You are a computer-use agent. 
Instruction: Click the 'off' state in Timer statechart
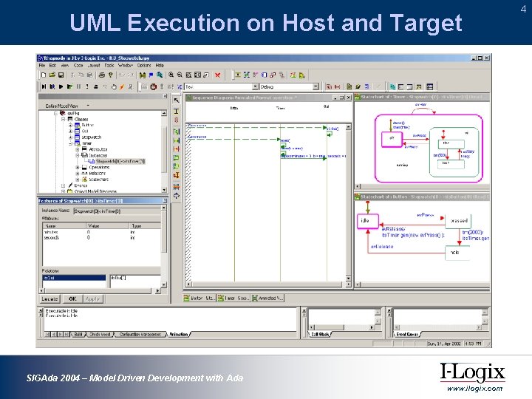click(392, 139)
